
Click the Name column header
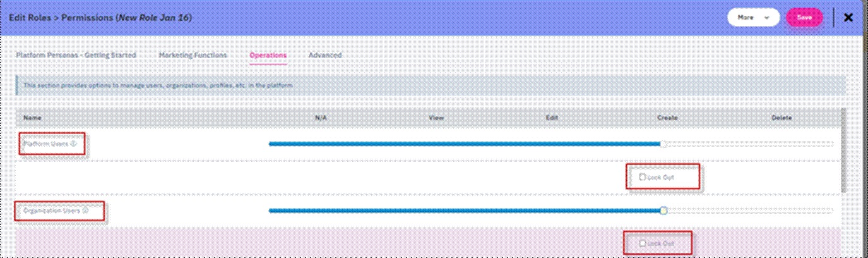point(32,118)
